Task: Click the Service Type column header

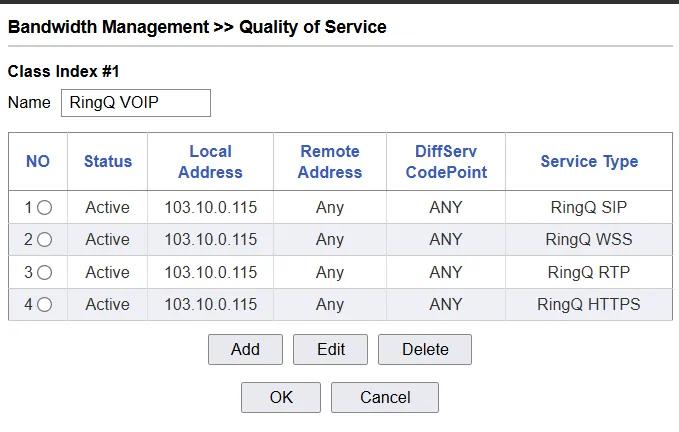Action: 589,161
